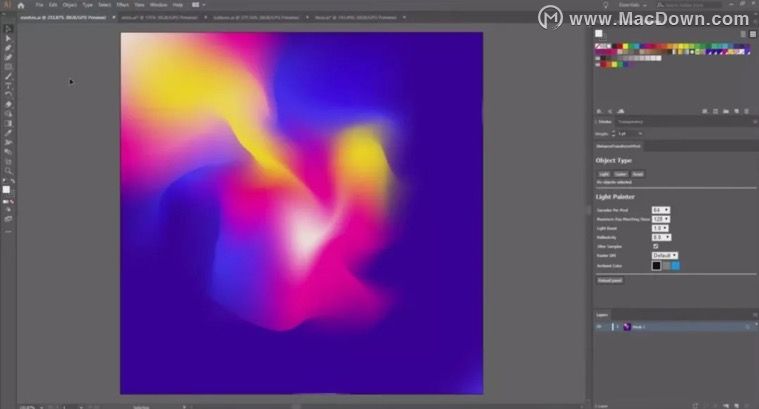Click the Light object type button

(604, 174)
